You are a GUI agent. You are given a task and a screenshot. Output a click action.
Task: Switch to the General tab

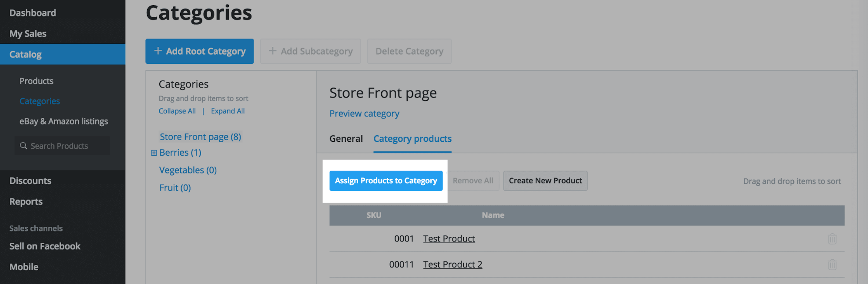point(346,139)
